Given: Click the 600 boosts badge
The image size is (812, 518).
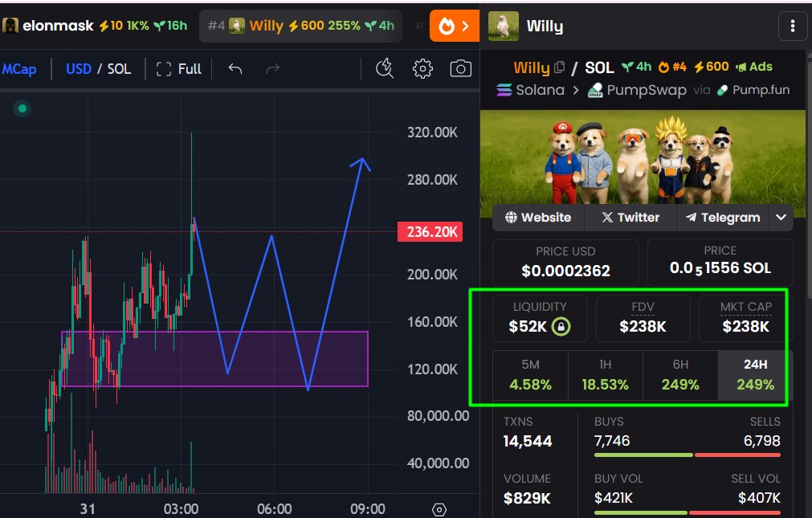Looking at the screenshot, I should [x=712, y=67].
